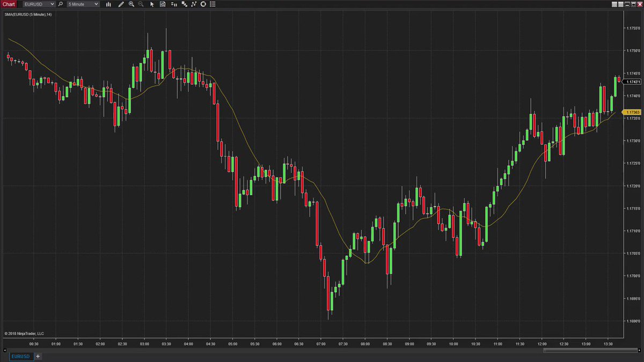Click the 1.1755'0 price axis label
Screen dimensions: 644x362
tap(632, 28)
